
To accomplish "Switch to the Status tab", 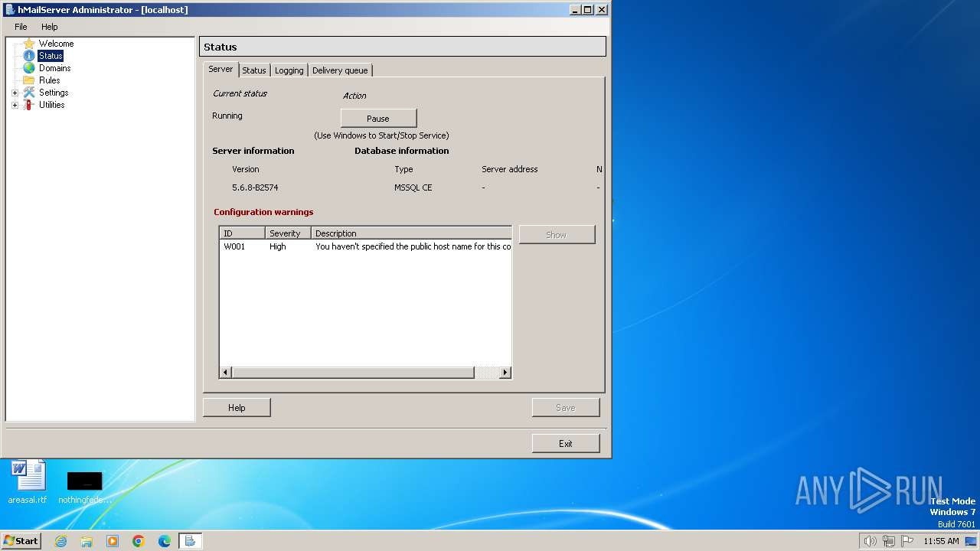I will (x=254, y=70).
